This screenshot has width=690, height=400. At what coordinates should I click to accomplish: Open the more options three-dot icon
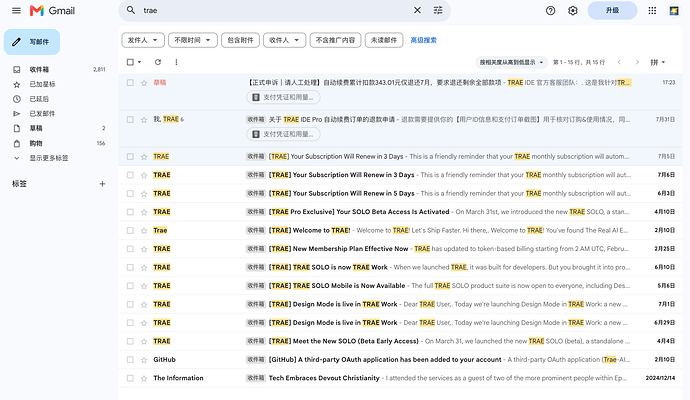coord(176,62)
